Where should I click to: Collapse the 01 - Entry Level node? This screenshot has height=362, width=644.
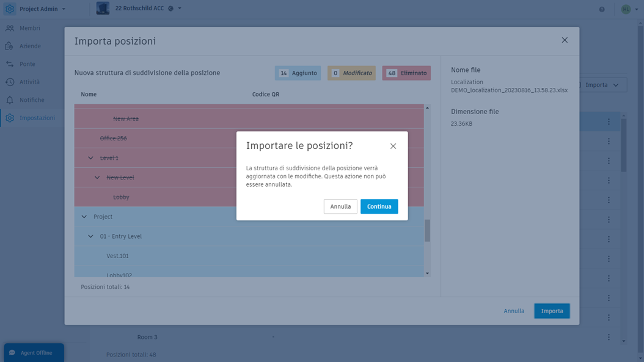point(91,236)
